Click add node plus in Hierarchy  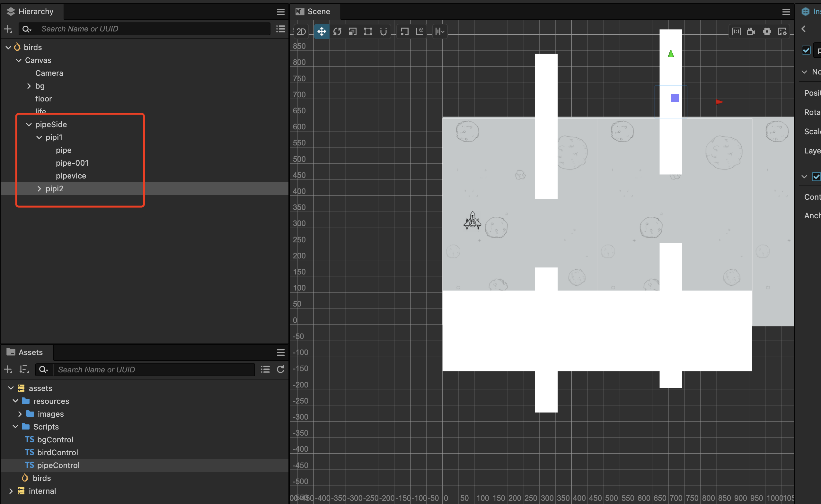coord(8,29)
